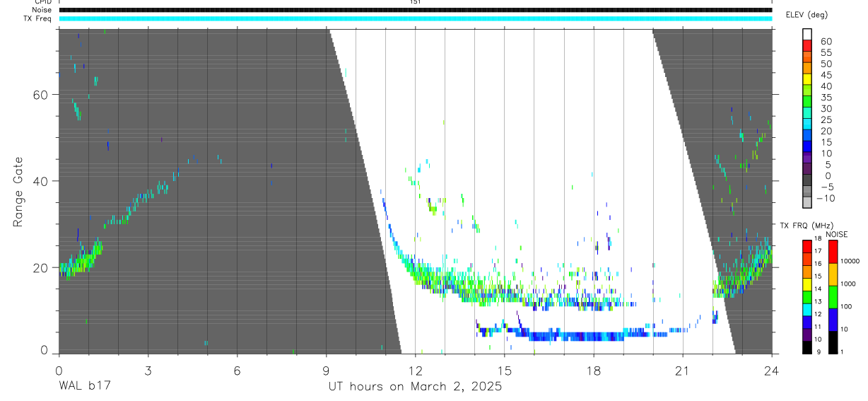Click the '20' tick on the Range Gate axis
The image size is (868, 401).
pyautogui.click(x=40, y=267)
